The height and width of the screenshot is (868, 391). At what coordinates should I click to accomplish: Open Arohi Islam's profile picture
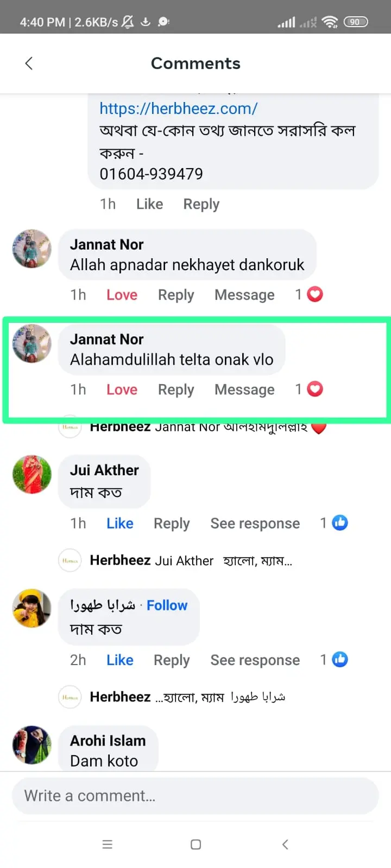(x=32, y=745)
